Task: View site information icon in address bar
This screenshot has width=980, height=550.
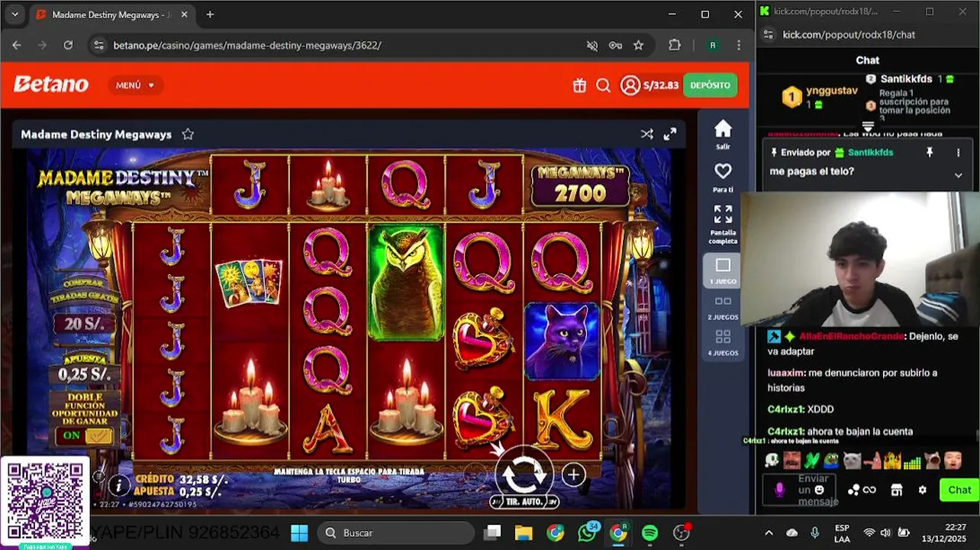Action: coord(98,45)
